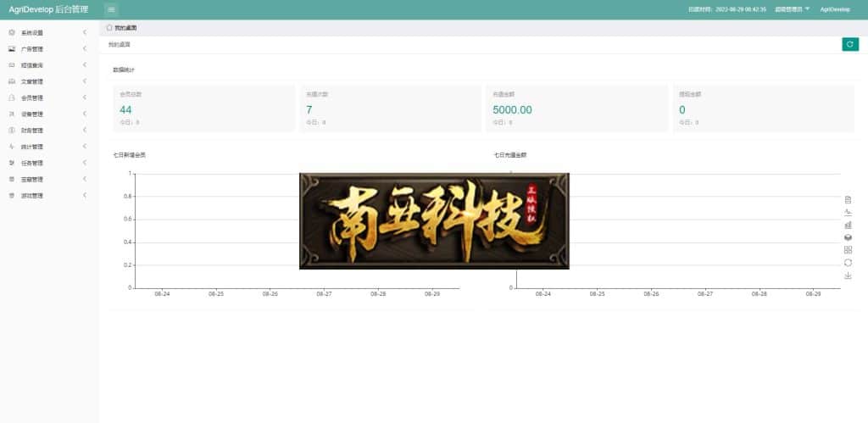Image resolution: width=868 pixels, height=423 pixels.
Task: Click the fourth card's value 0
Action: pos(682,109)
